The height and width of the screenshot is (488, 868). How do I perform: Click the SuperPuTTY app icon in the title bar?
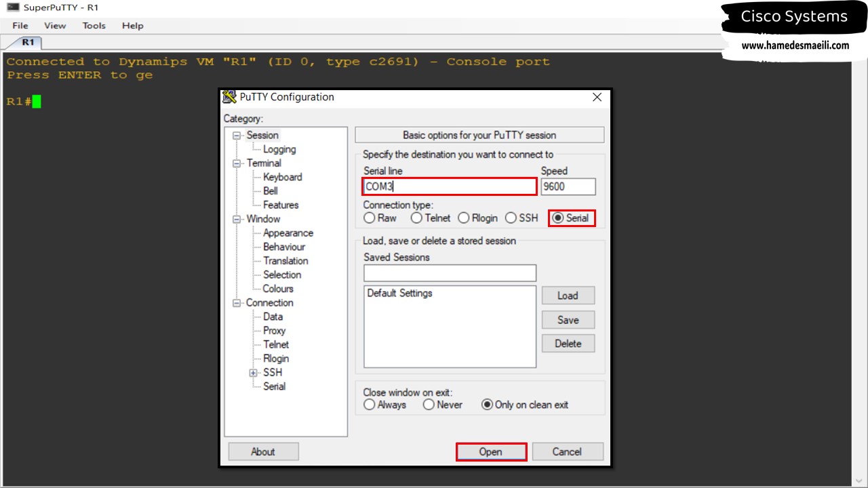(x=12, y=7)
